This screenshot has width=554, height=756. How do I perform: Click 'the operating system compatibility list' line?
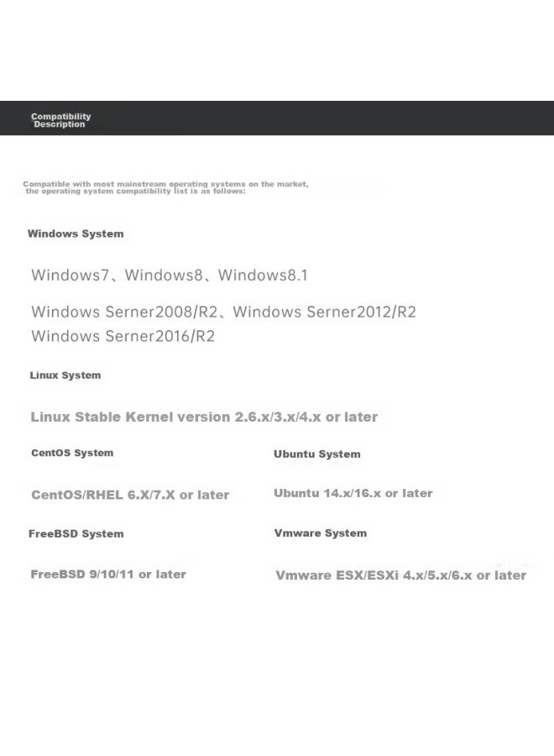pyautogui.click(x=135, y=191)
